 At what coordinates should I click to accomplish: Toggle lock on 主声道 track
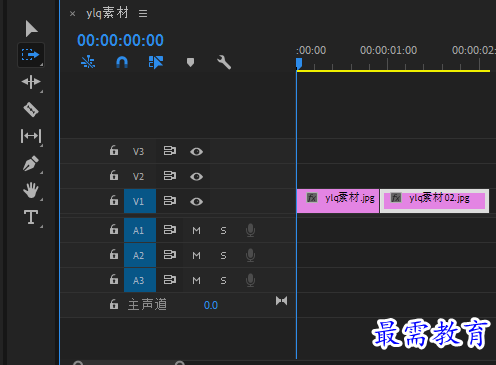pyautogui.click(x=114, y=304)
